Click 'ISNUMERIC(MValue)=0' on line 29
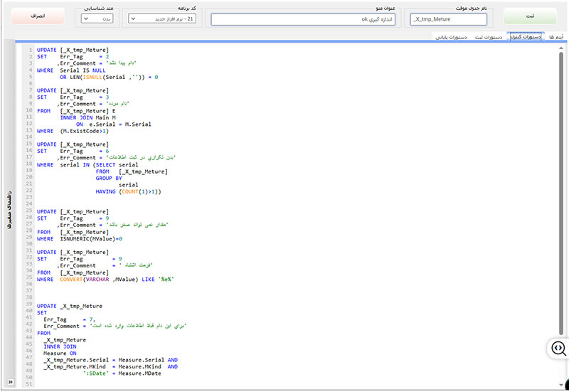 pyautogui.click(x=91, y=239)
